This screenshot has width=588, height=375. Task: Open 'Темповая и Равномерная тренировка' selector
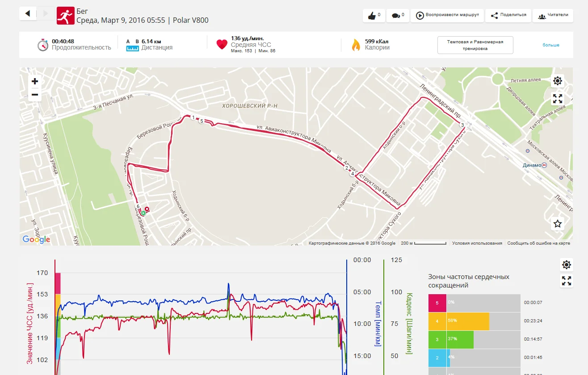click(475, 45)
